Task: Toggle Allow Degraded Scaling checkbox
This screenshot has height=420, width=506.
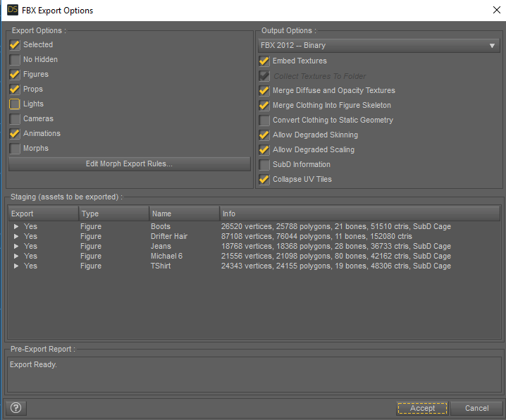Action: click(x=264, y=149)
